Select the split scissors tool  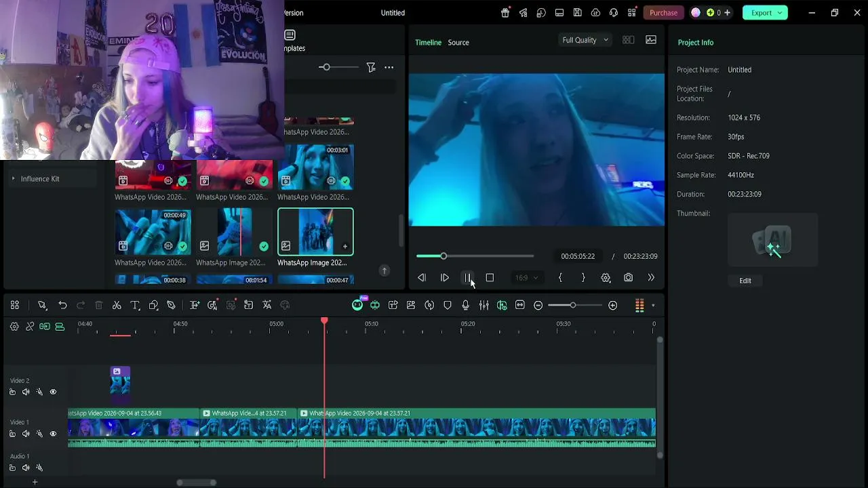[117, 306]
